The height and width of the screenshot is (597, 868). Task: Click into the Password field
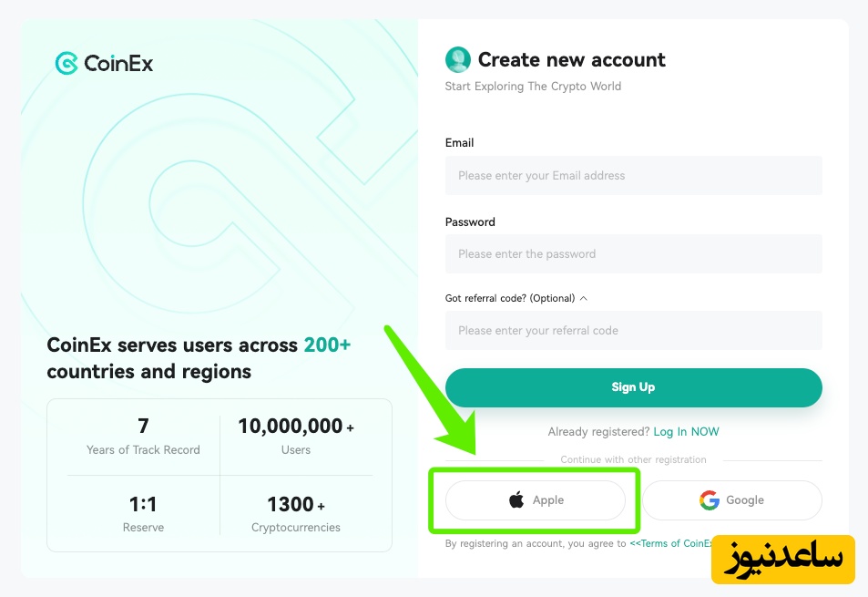[x=633, y=253]
